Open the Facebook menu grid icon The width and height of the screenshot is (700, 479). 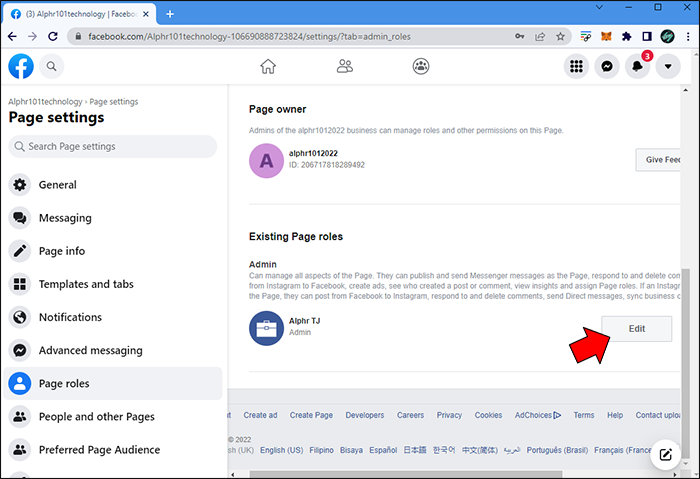coord(576,67)
